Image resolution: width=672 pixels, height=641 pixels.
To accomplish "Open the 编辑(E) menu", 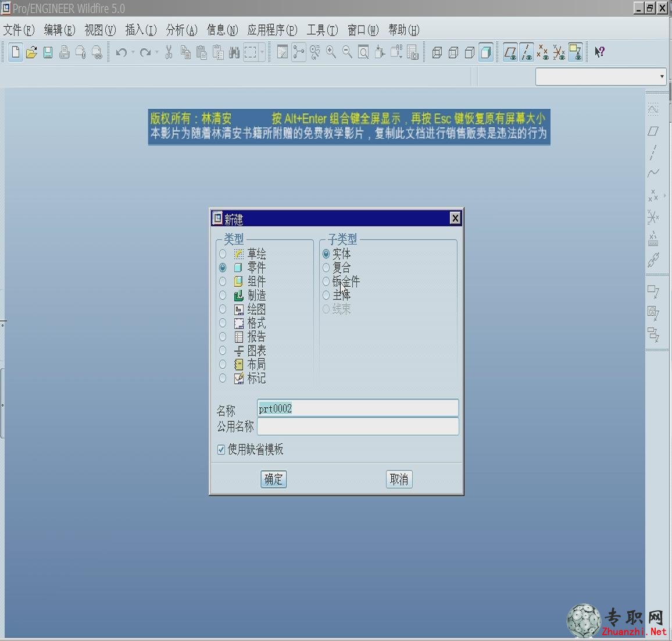I will click(59, 30).
